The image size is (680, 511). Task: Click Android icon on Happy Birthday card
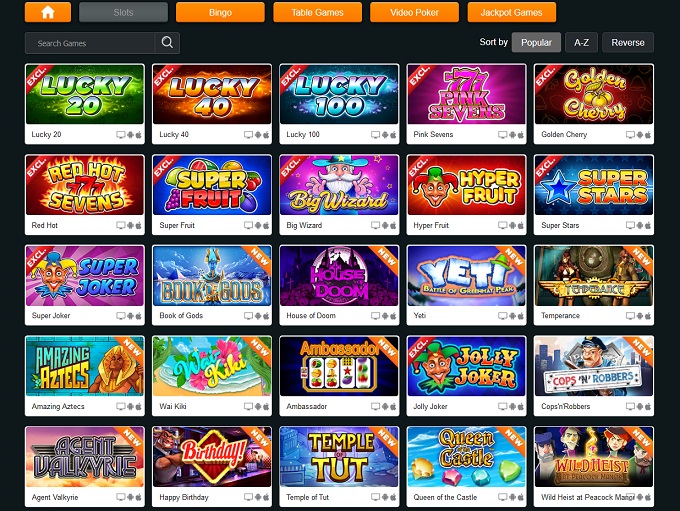258,497
